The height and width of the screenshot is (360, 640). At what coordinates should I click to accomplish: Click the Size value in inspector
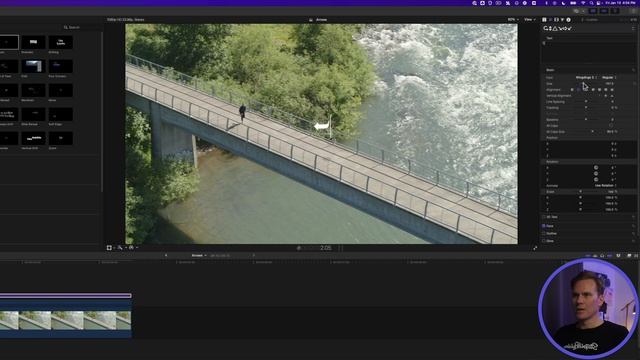[609, 84]
